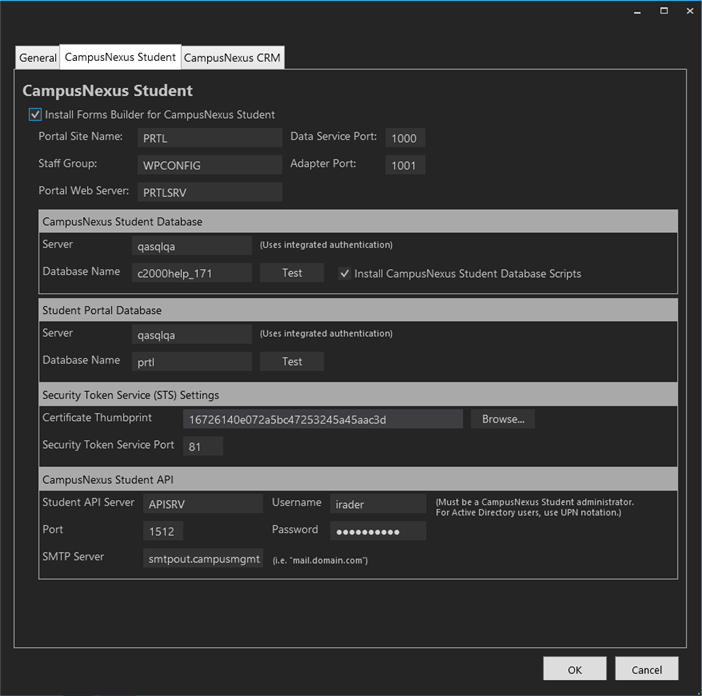The image size is (702, 696).
Task: Confirm settings with the OK button
Action: pos(575,669)
